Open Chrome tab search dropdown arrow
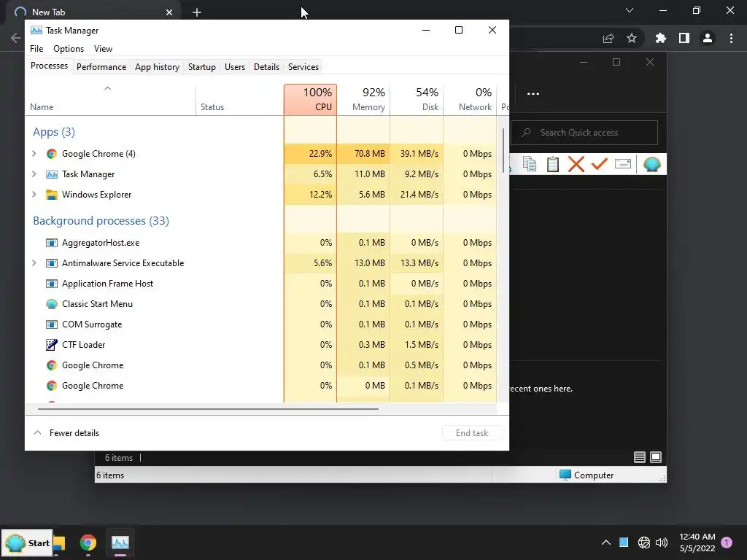 630,10
